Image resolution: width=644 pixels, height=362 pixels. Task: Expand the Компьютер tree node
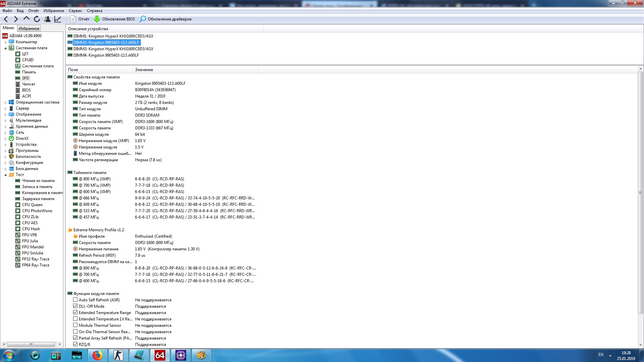(x=5, y=42)
